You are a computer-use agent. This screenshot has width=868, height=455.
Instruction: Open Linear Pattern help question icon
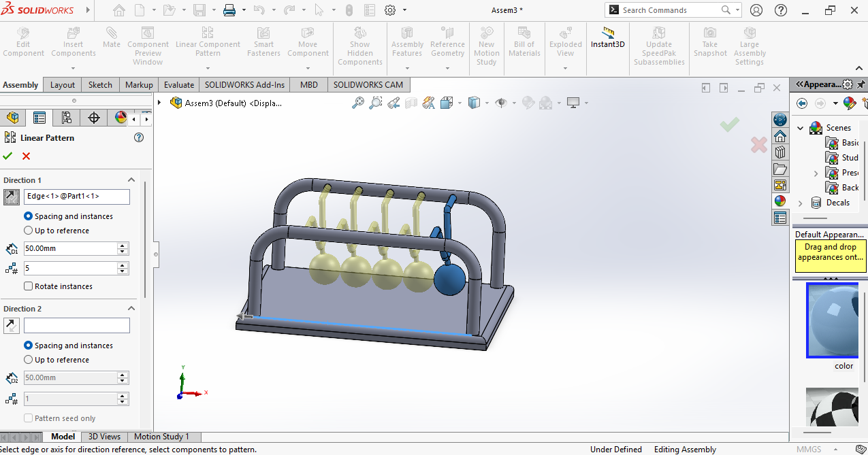tap(139, 137)
